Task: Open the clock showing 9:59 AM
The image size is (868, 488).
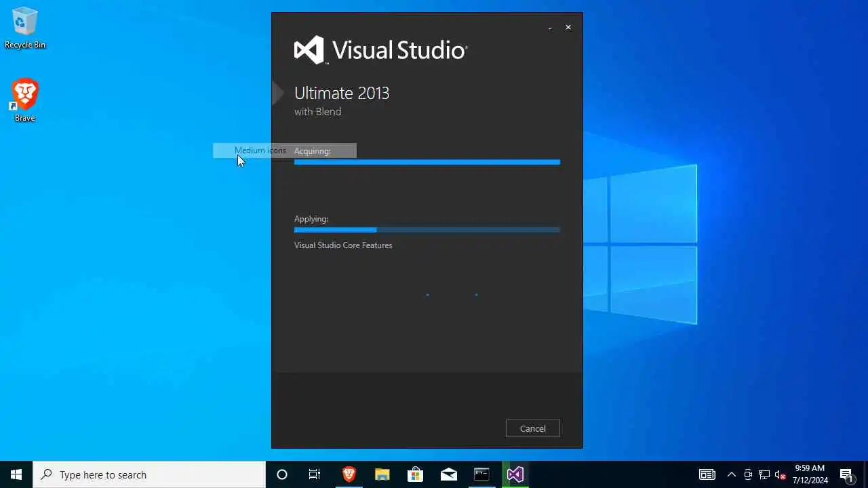Action: pos(810,474)
